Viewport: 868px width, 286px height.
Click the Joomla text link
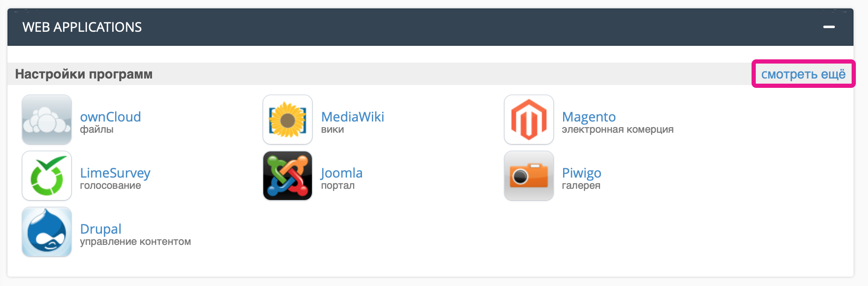(x=342, y=173)
